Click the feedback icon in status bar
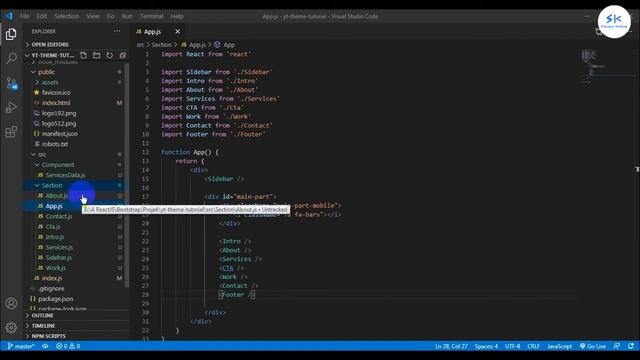Viewport: 640px width, 360px height. tap(617, 346)
